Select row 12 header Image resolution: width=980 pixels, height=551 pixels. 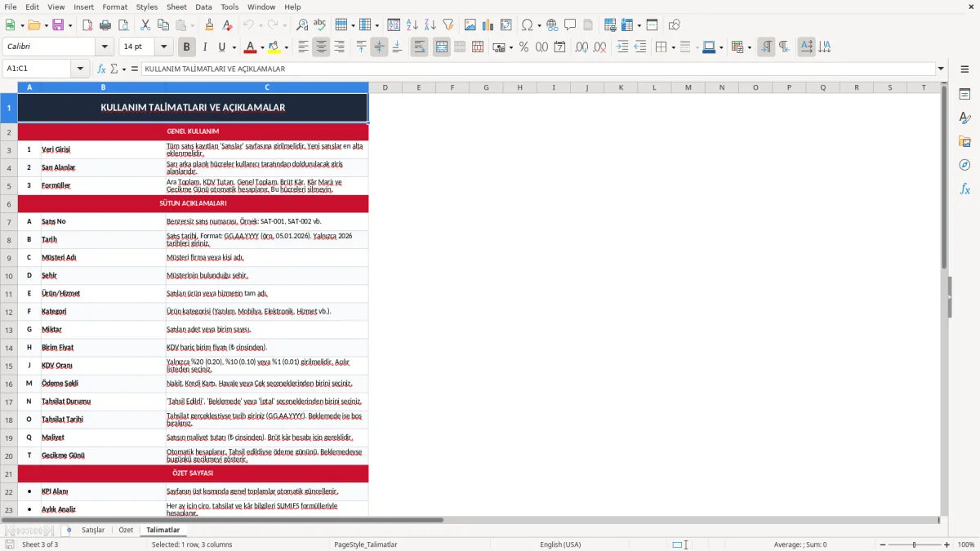pyautogui.click(x=8, y=312)
